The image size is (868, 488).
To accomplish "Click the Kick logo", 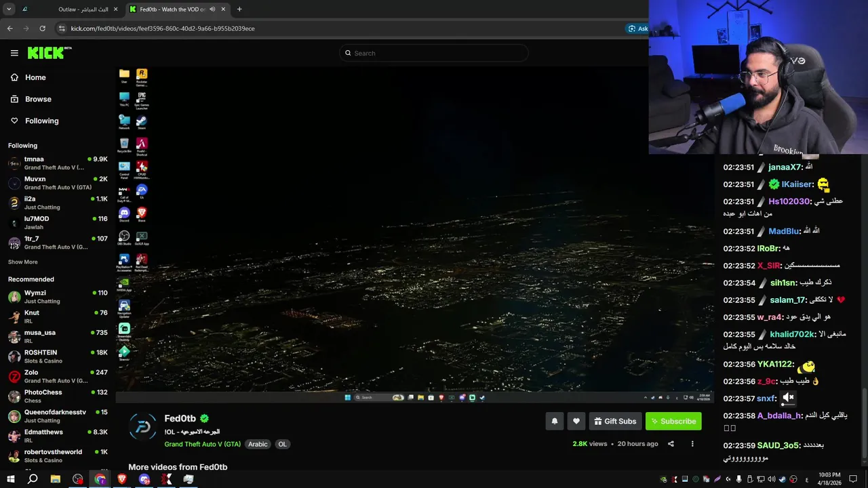I will pos(50,53).
